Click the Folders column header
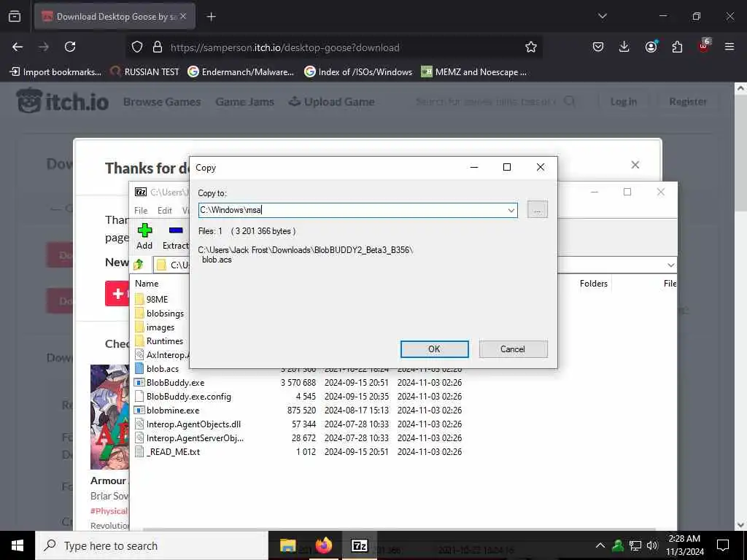Viewport: 747px width, 560px height. pos(593,284)
